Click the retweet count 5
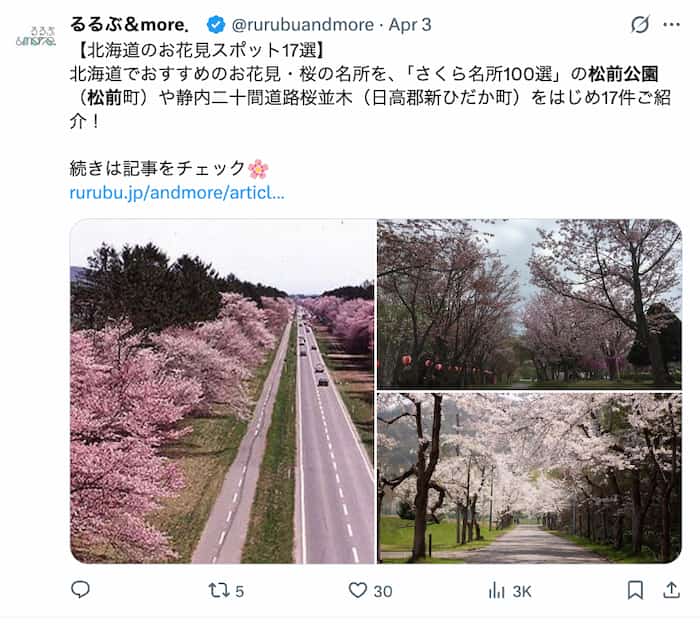 coord(240,591)
